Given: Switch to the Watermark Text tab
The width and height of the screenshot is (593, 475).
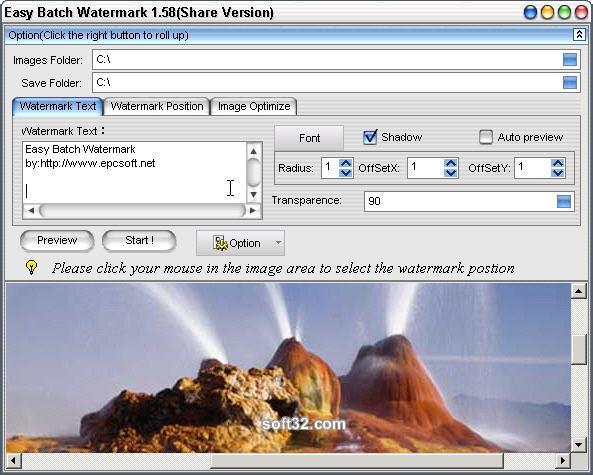Looking at the screenshot, I should tap(58, 106).
